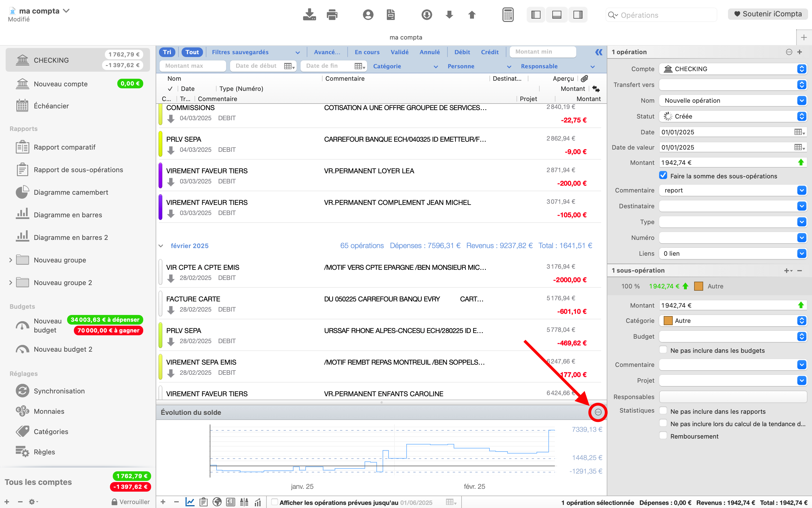Screen dimensions: 812x508
Task: Open the Statut Créée dropdown
Action: 733,116
